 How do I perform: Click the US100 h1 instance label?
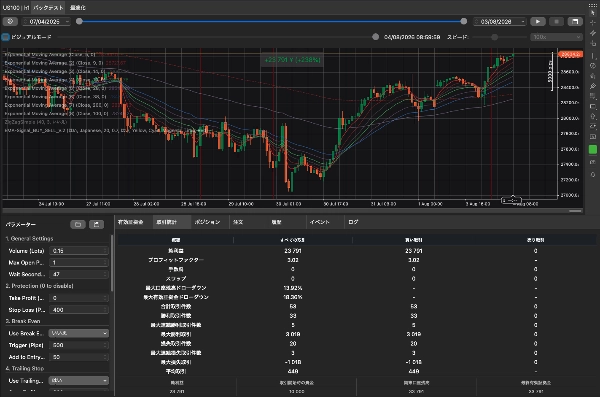tap(16, 7)
